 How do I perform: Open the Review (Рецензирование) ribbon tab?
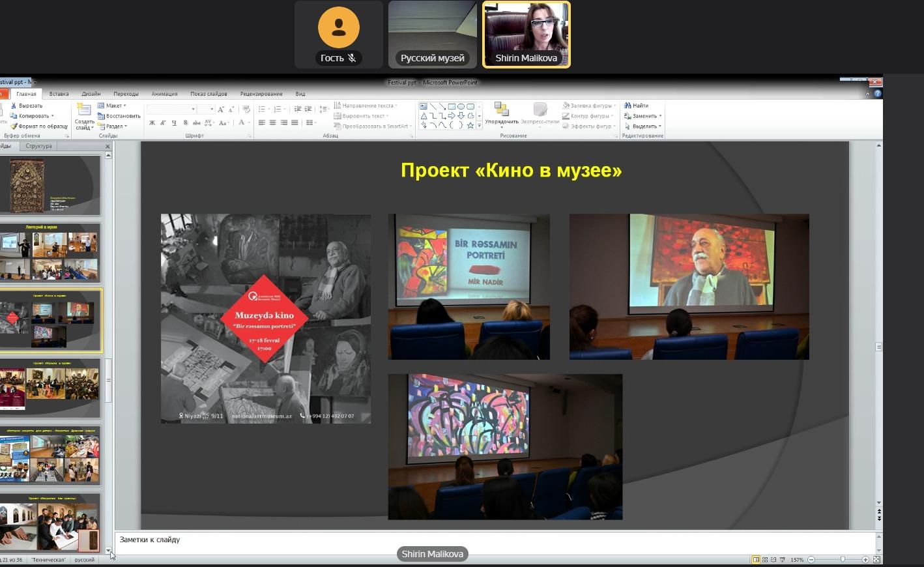261,94
